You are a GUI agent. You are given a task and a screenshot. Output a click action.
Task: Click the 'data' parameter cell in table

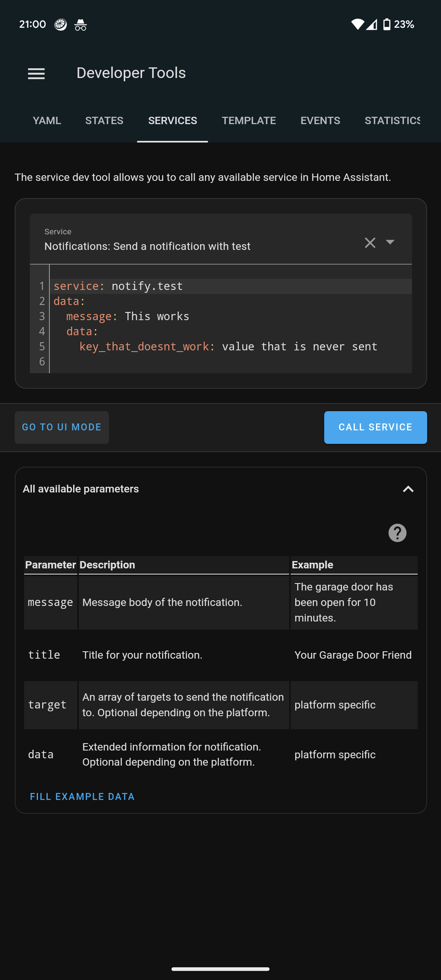[51, 755]
